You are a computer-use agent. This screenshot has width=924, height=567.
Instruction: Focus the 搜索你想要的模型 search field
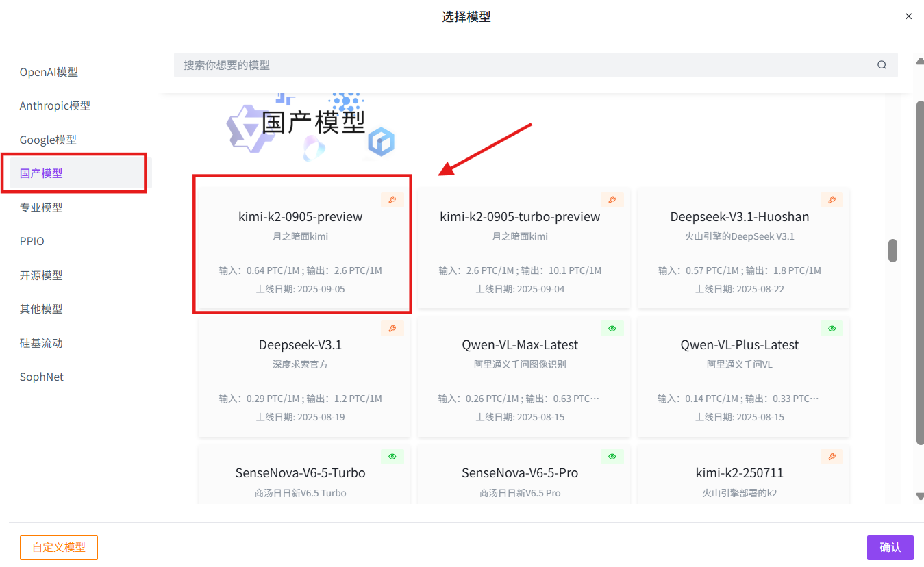pos(536,65)
